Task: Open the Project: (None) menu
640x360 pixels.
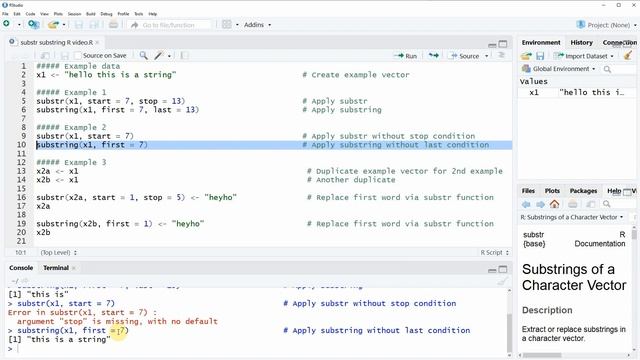Action: click(607, 25)
